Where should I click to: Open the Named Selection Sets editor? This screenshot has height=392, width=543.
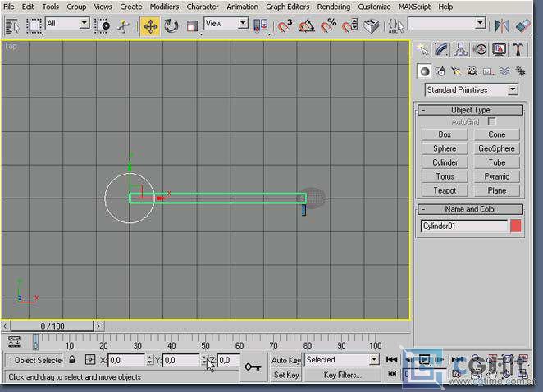[x=396, y=26]
